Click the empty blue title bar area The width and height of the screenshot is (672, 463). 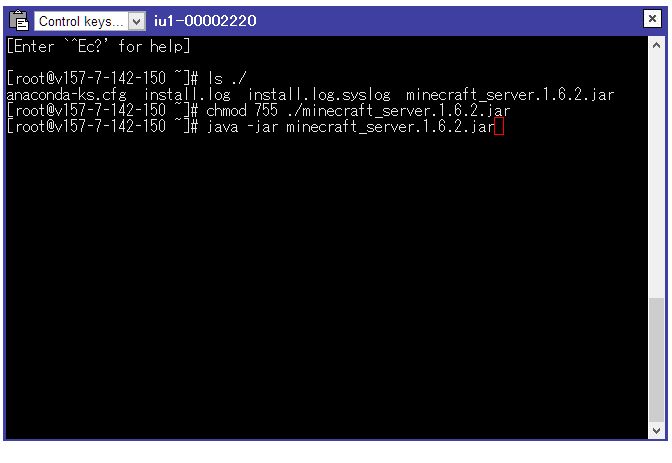(450, 21)
